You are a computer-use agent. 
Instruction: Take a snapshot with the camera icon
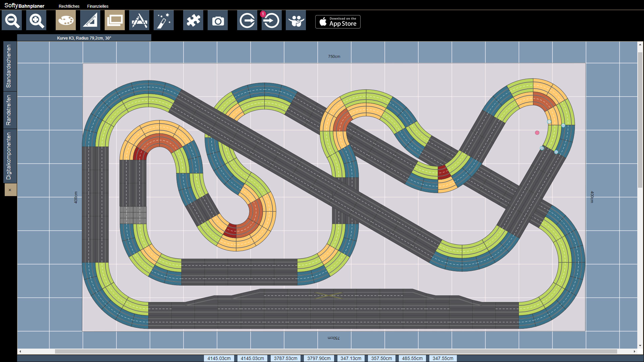point(218,20)
